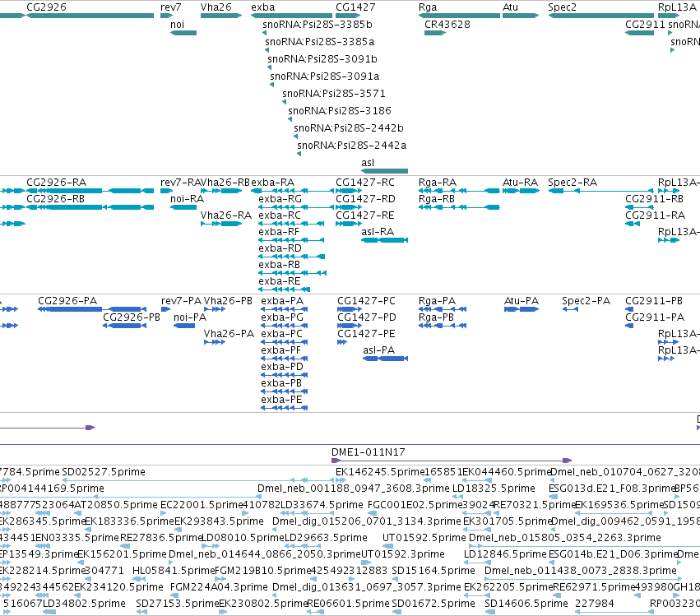Viewport: 700px width, 616px height.
Task: Open the CG2926-PB protein label
Action: click(x=132, y=317)
